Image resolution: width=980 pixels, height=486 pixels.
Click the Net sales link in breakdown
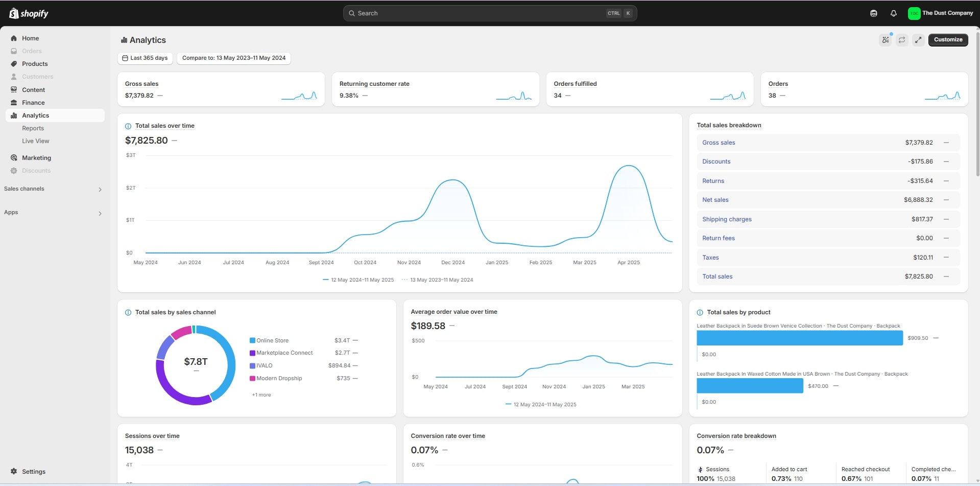coord(715,200)
